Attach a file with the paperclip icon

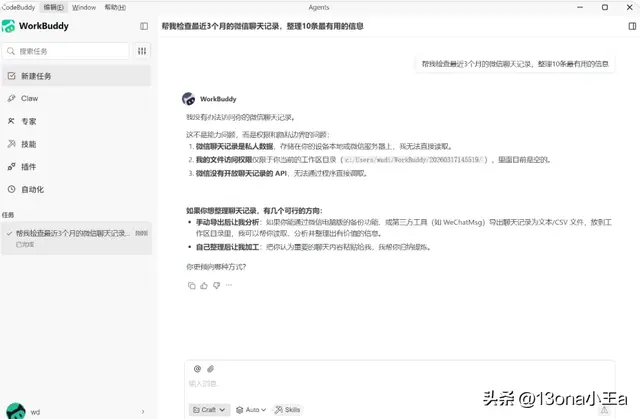pyautogui.click(x=211, y=369)
